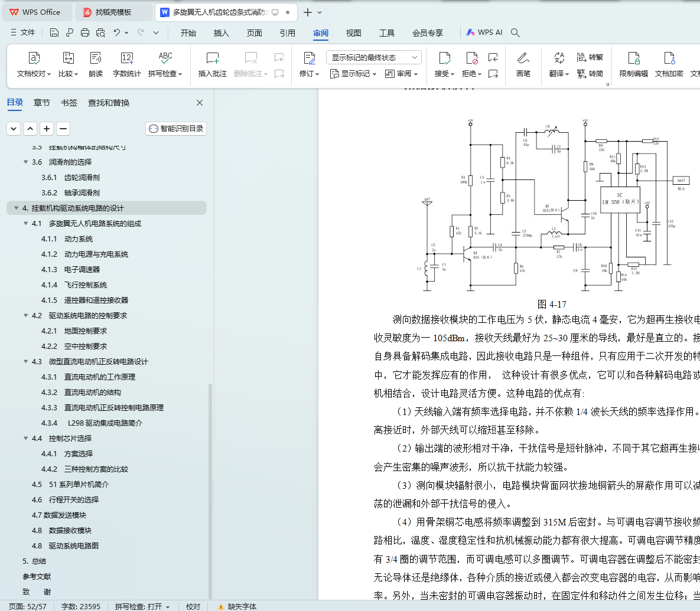Switch to the 视图 ribbon tab
Screen dimensions: 700x611
pos(354,32)
